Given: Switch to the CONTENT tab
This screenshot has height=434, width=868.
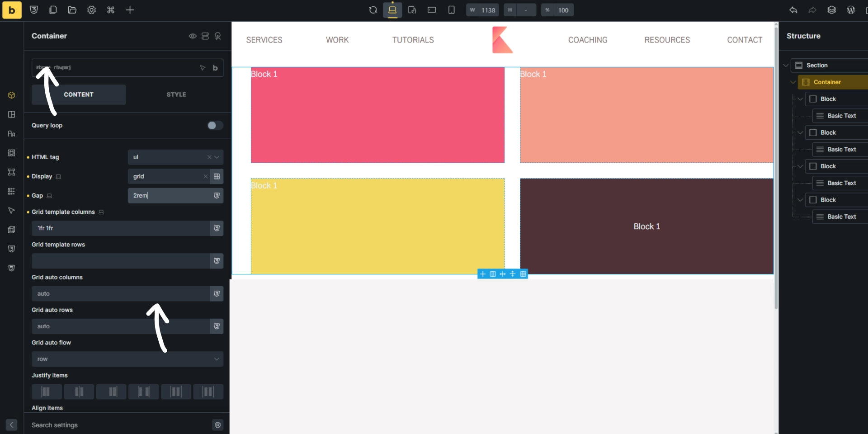Looking at the screenshot, I should [79, 94].
